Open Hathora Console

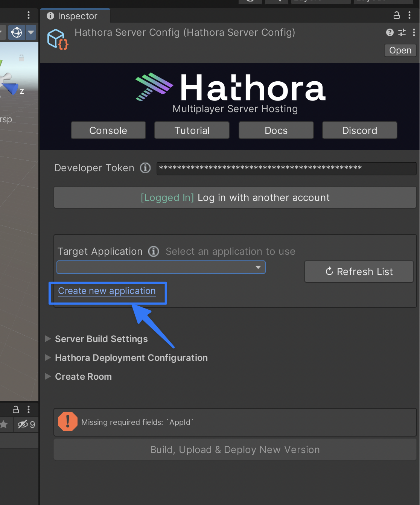[108, 130]
